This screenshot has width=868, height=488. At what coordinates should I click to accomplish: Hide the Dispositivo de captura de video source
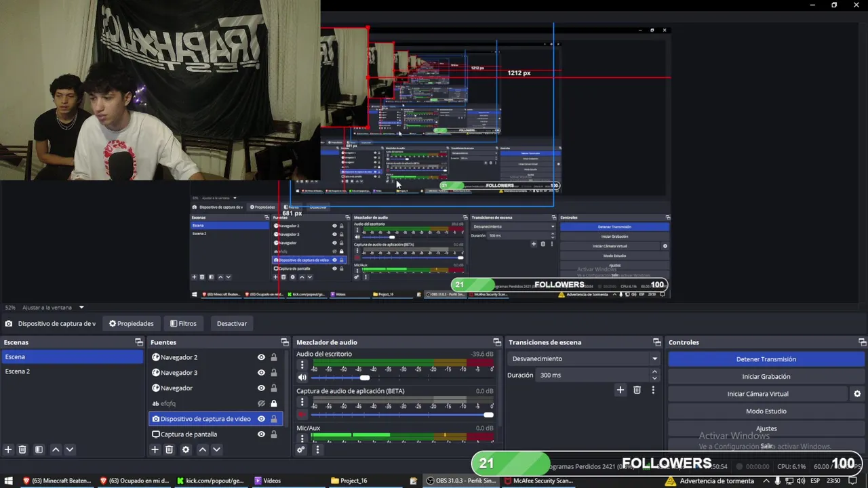[261, 419]
